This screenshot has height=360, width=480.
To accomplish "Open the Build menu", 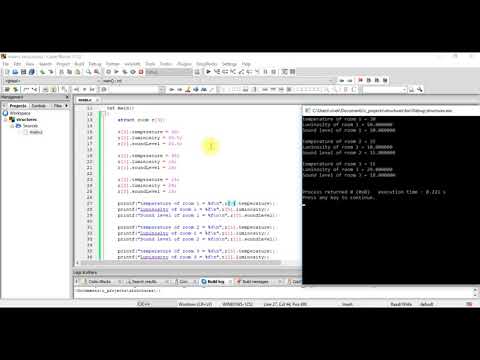I will (x=79, y=64).
